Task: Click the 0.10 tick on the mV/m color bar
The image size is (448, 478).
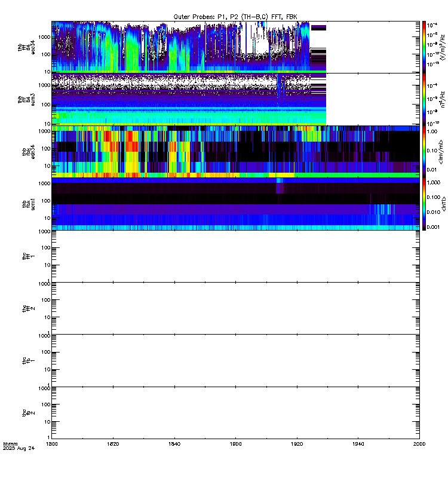Action: (432, 151)
